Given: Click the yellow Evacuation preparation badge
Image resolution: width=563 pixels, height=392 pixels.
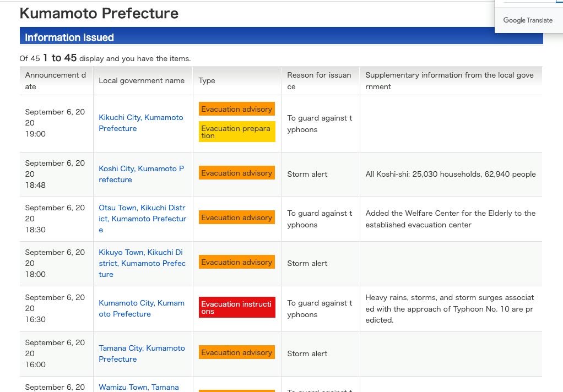Looking at the screenshot, I should (x=236, y=132).
